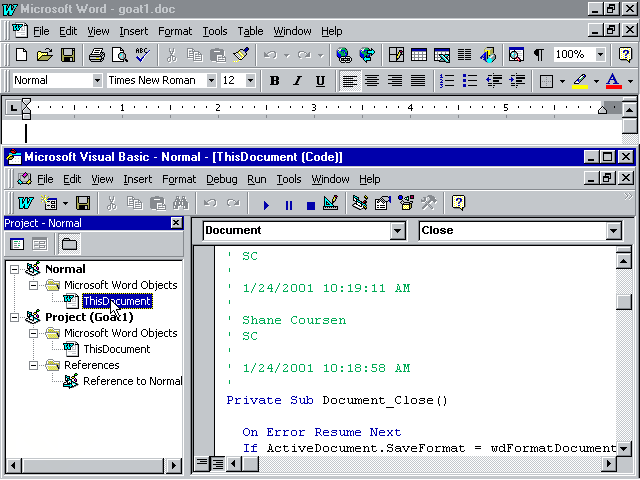This screenshot has height=480, width=640.
Task: Close the Project - Normal panel
Action: pyautogui.click(x=176, y=223)
